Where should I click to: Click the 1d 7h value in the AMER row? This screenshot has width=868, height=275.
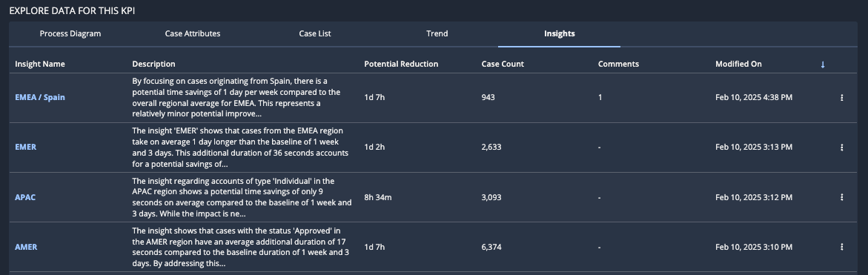(x=374, y=247)
